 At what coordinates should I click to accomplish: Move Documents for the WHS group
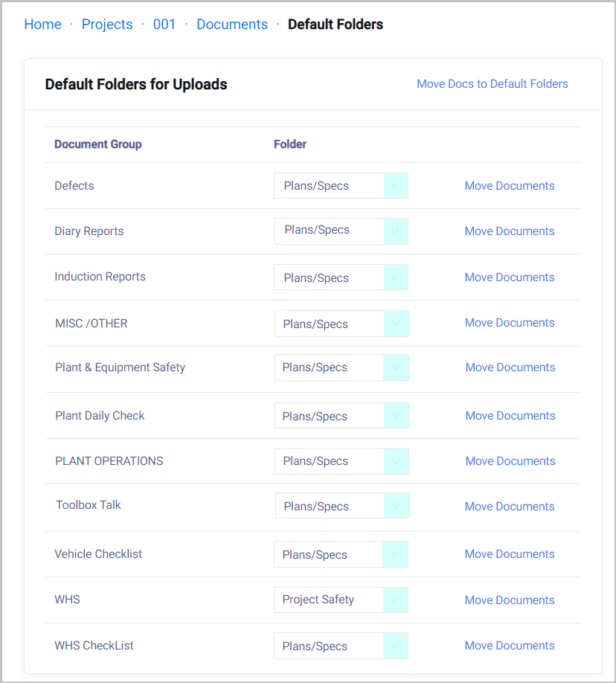pos(510,600)
